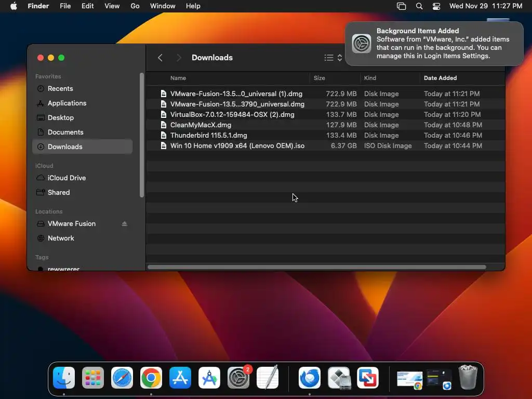Open the VMware Fusion Dock icon
532x399 pixels.
(368, 378)
